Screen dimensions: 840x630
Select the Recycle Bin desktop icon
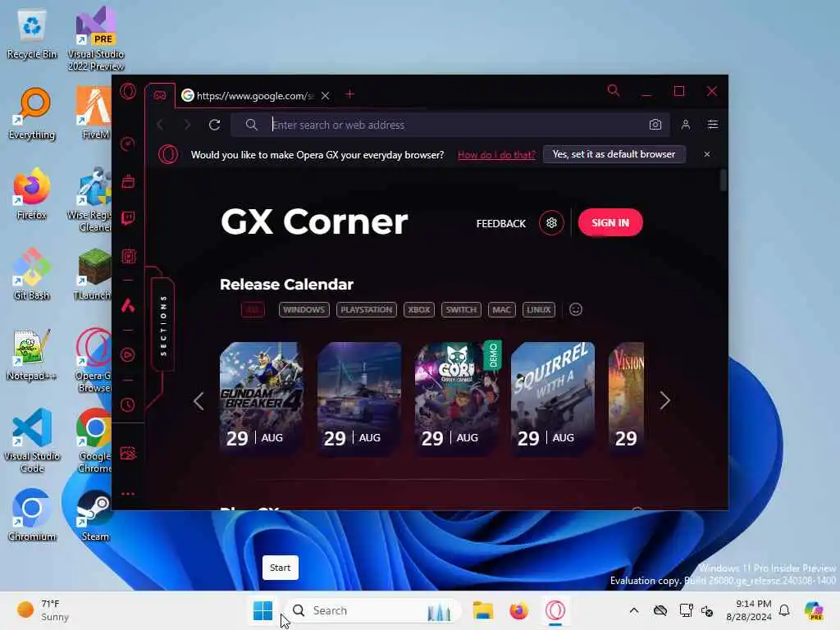[x=32, y=34]
